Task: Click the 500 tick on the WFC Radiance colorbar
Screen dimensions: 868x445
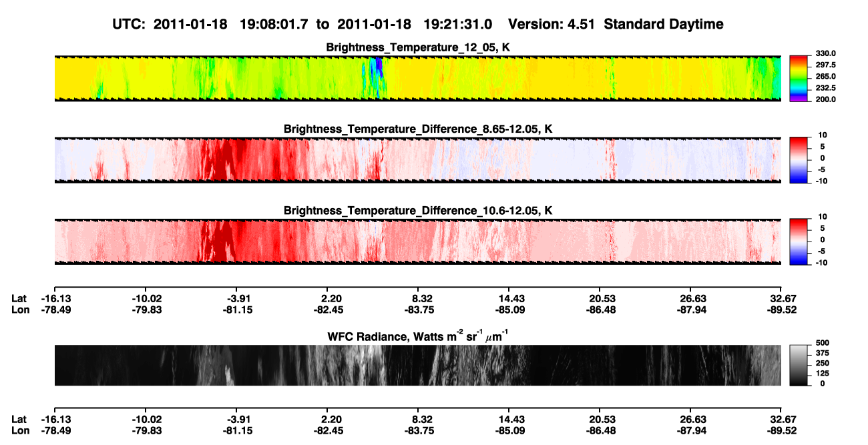Action: [821, 342]
